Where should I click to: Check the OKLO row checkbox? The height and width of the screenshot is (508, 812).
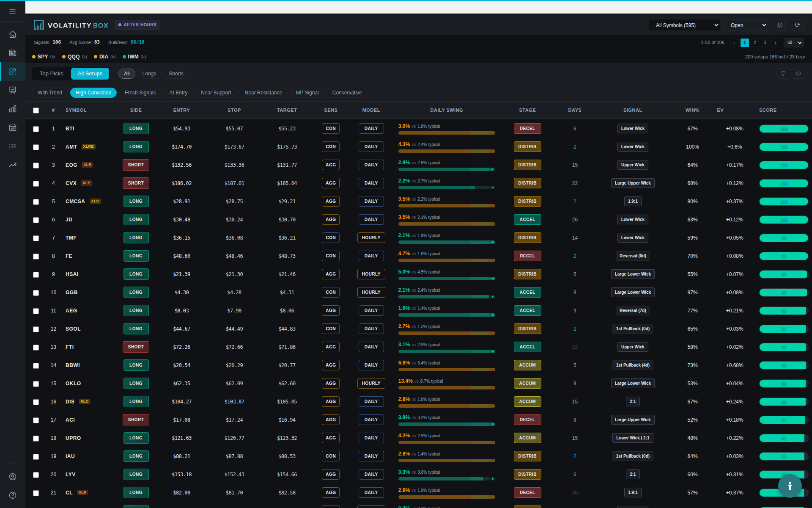tap(36, 384)
